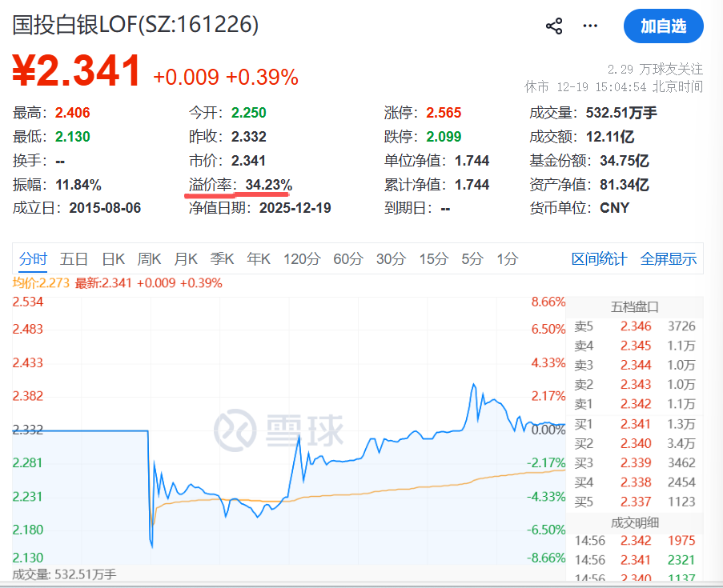
Task: Click the share icon
Action: point(554,26)
